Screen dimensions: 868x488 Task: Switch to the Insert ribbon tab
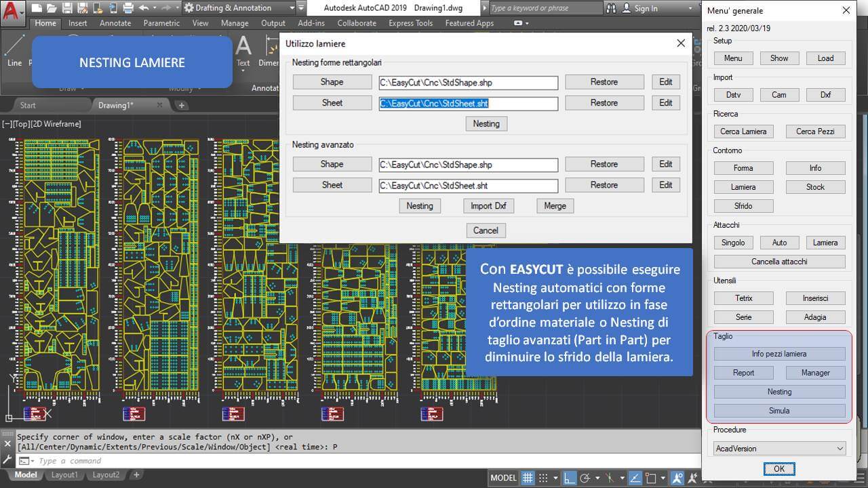77,23
